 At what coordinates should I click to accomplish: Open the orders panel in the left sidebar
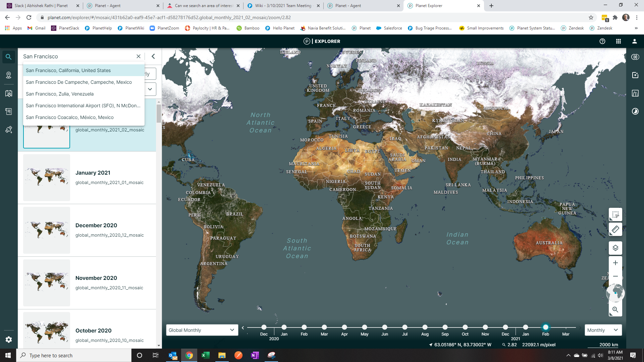[8, 112]
